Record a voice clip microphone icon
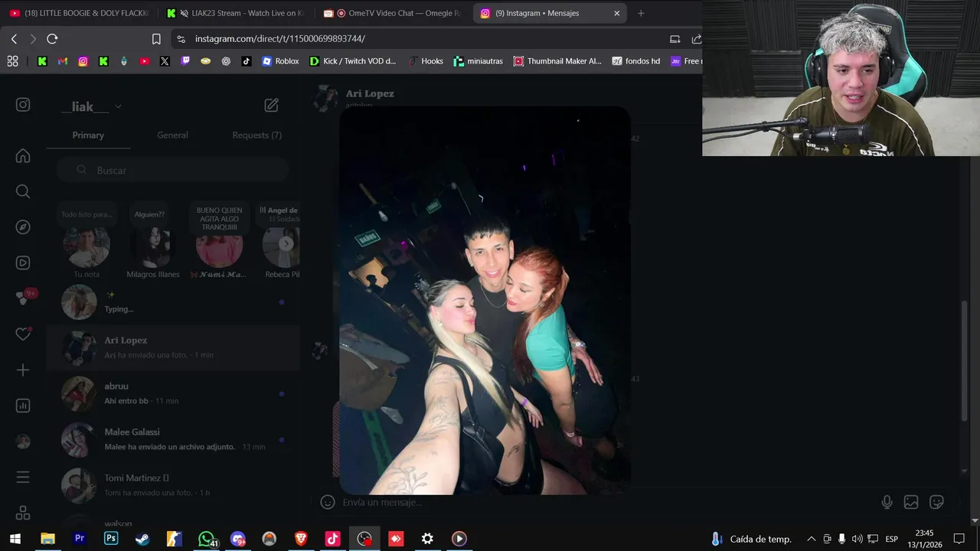 pos(887,502)
